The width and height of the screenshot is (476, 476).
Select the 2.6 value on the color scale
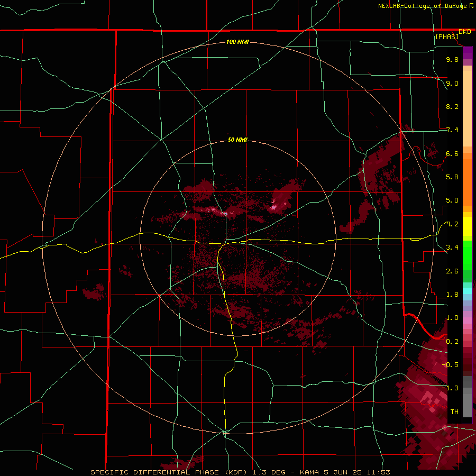tap(452, 271)
